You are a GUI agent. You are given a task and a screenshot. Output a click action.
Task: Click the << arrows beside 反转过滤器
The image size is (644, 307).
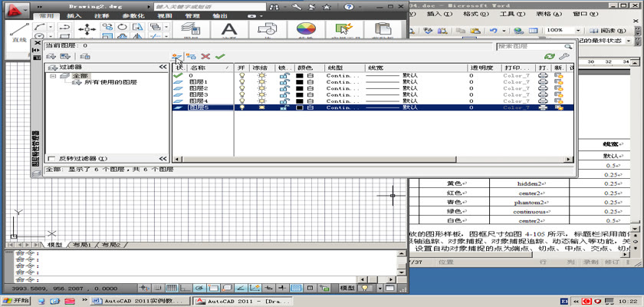[x=163, y=159]
